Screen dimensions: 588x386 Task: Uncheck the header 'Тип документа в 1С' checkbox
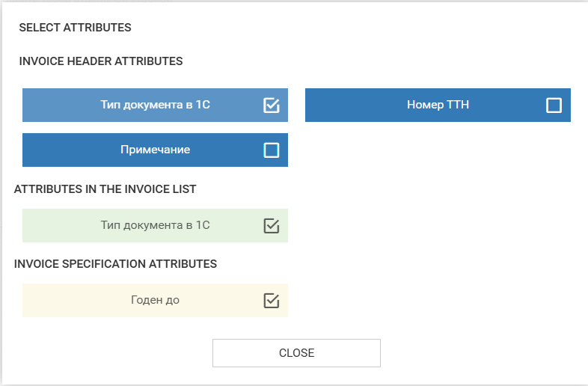272,105
